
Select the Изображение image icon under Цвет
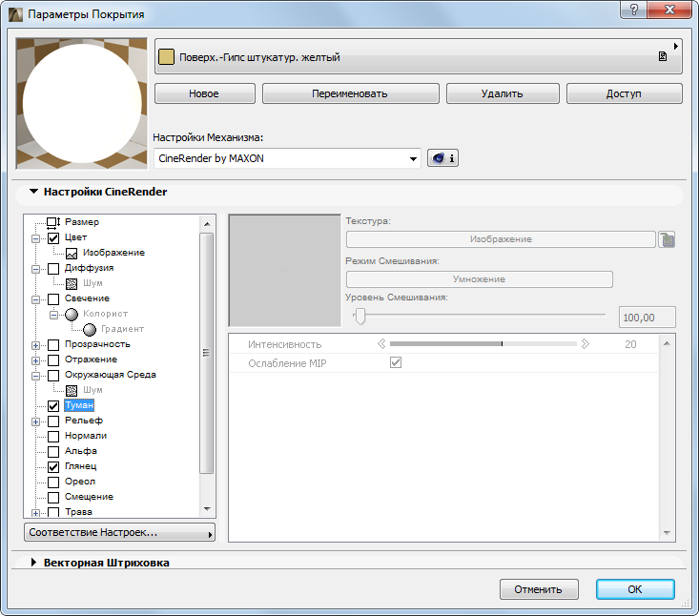(72, 254)
